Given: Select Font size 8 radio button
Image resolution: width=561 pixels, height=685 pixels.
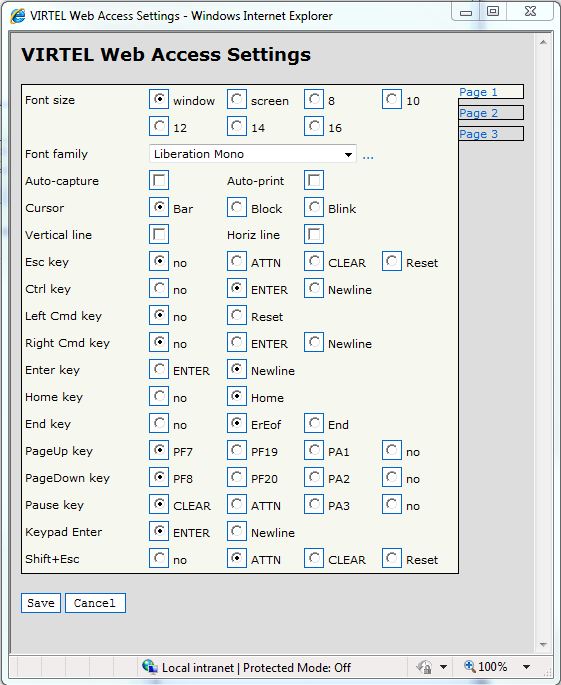Looking at the screenshot, I should point(314,100).
